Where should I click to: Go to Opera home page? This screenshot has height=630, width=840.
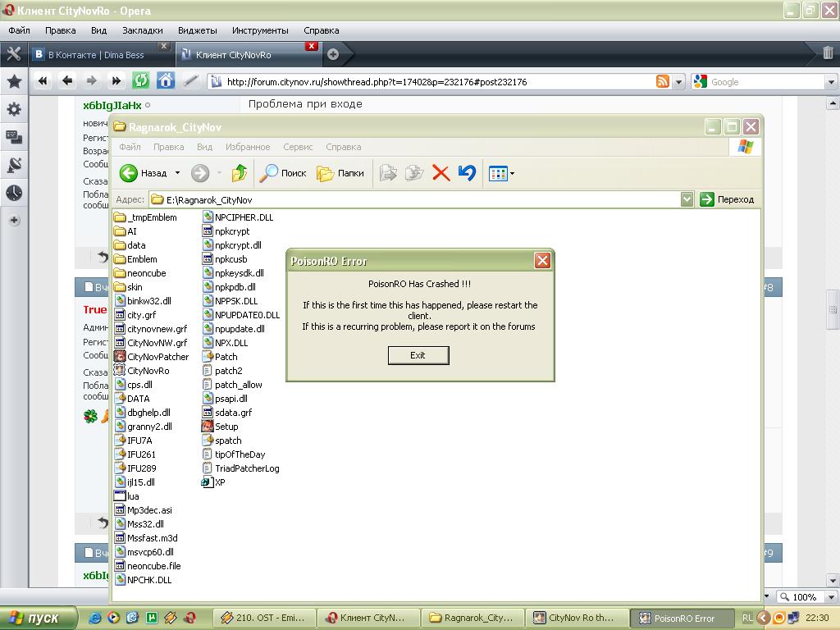[x=166, y=81]
